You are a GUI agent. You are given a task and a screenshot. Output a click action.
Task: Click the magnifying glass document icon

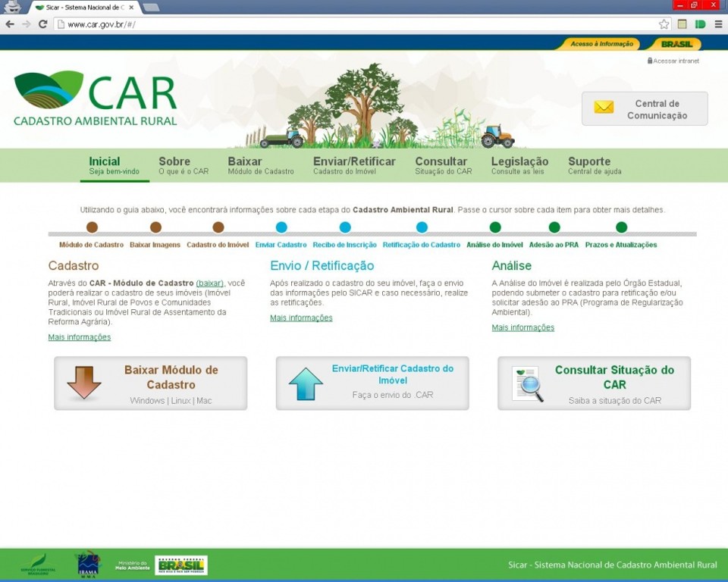coord(528,383)
